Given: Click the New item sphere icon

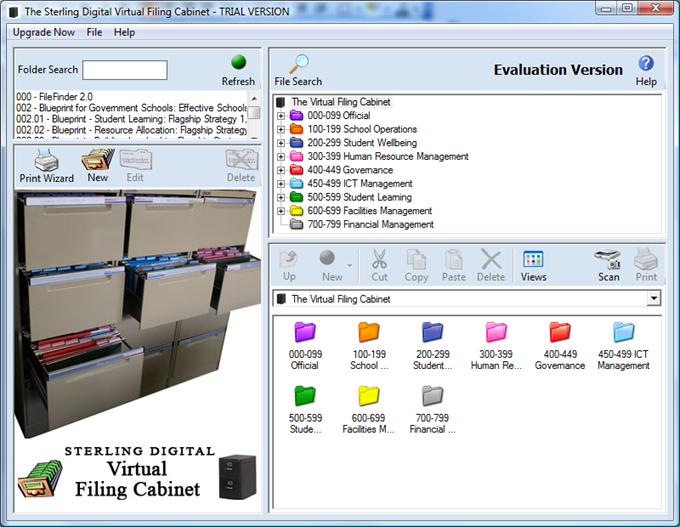Looking at the screenshot, I should (x=327, y=258).
